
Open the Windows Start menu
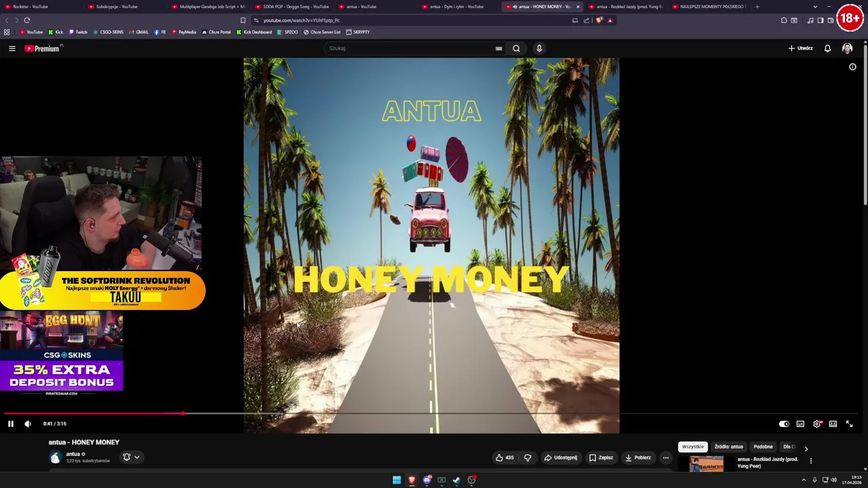pos(397,481)
